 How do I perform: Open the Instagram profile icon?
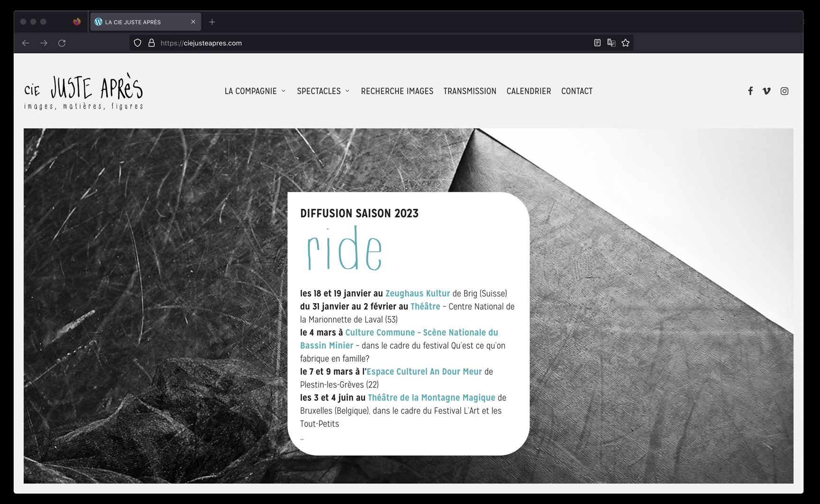pos(784,91)
